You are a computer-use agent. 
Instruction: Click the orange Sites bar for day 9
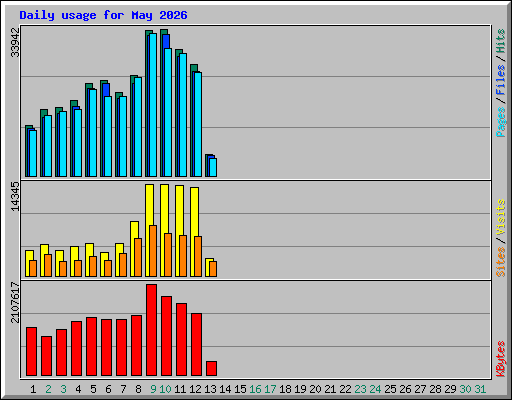click(x=153, y=251)
